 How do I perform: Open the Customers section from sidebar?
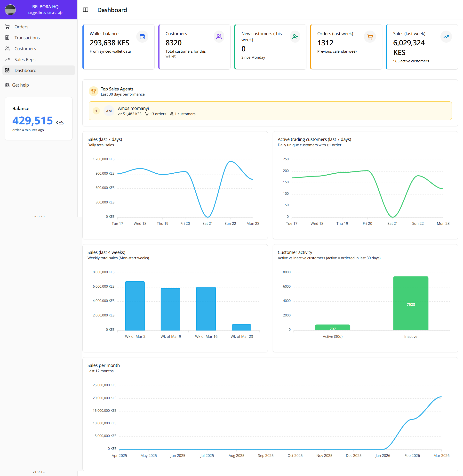[25, 49]
